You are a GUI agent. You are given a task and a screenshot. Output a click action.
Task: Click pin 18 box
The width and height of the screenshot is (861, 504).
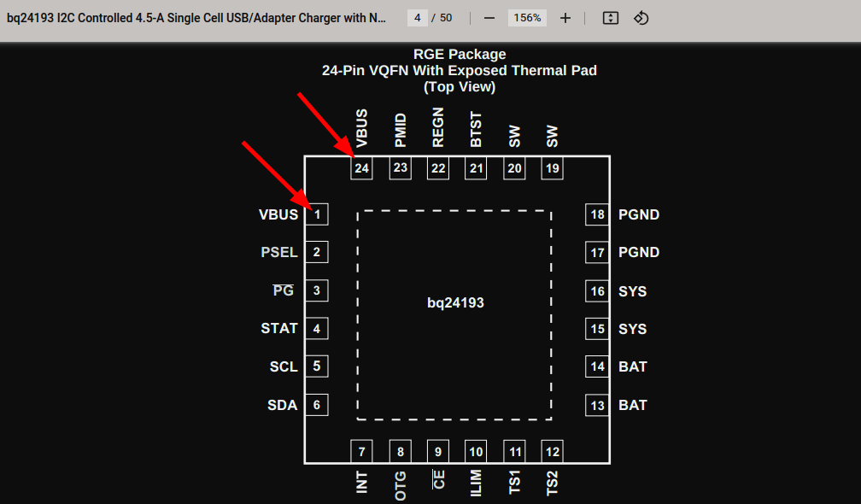tap(597, 214)
